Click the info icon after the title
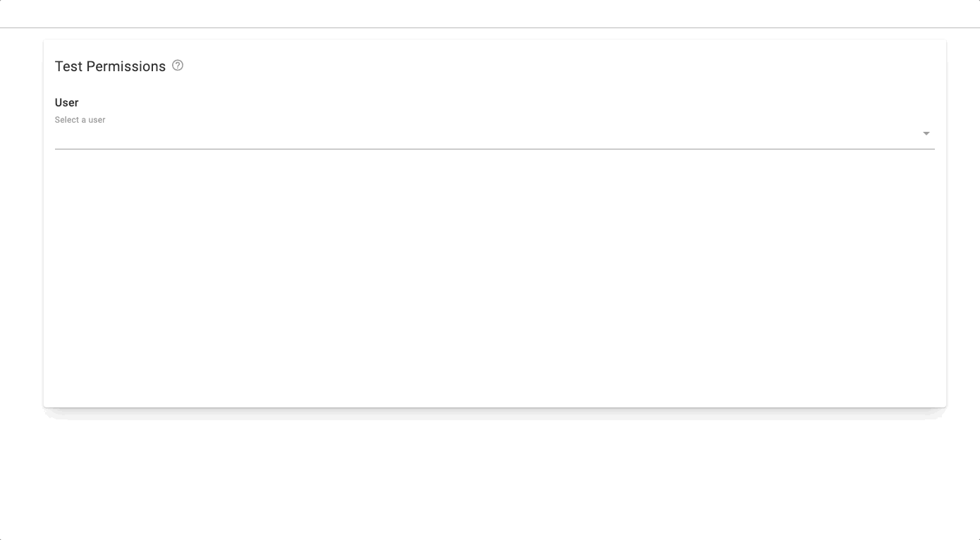The image size is (980, 540). click(x=178, y=66)
